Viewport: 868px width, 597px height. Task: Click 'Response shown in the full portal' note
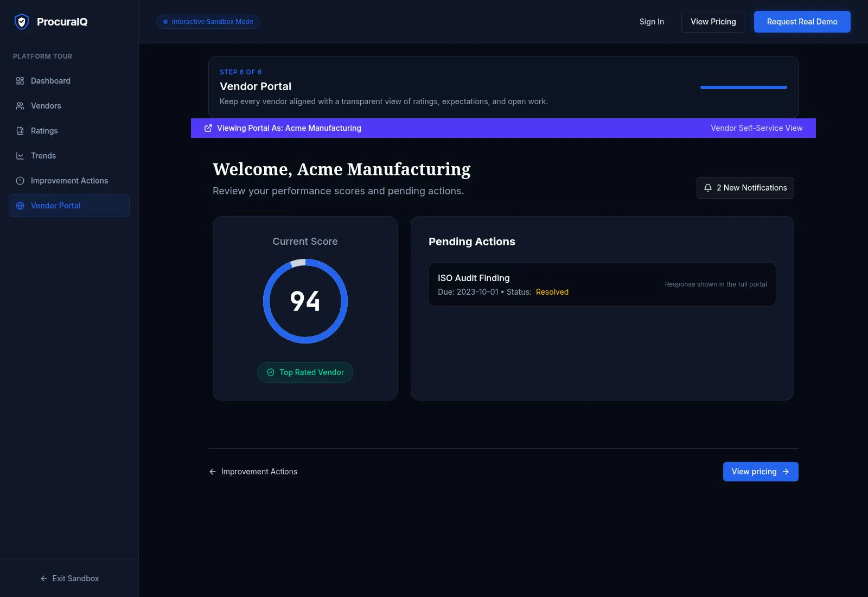tap(716, 284)
